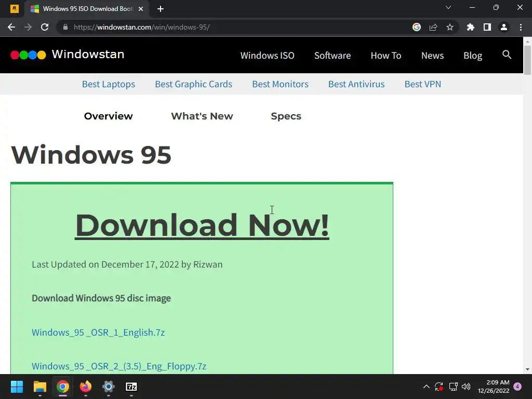Open File Explorer from taskbar

39,387
